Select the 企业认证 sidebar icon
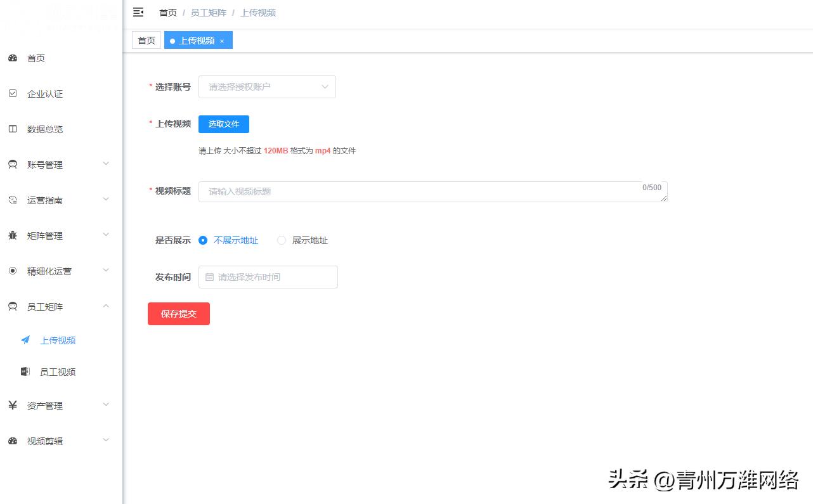Image resolution: width=813 pixels, height=504 pixels. coord(13,93)
